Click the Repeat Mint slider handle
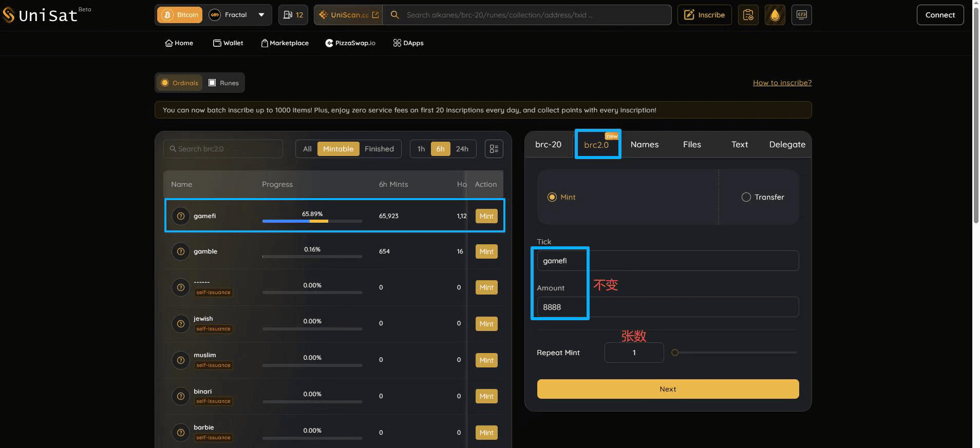Image resolution: width=980 pixels, height=448 pixels. (675, 353)
